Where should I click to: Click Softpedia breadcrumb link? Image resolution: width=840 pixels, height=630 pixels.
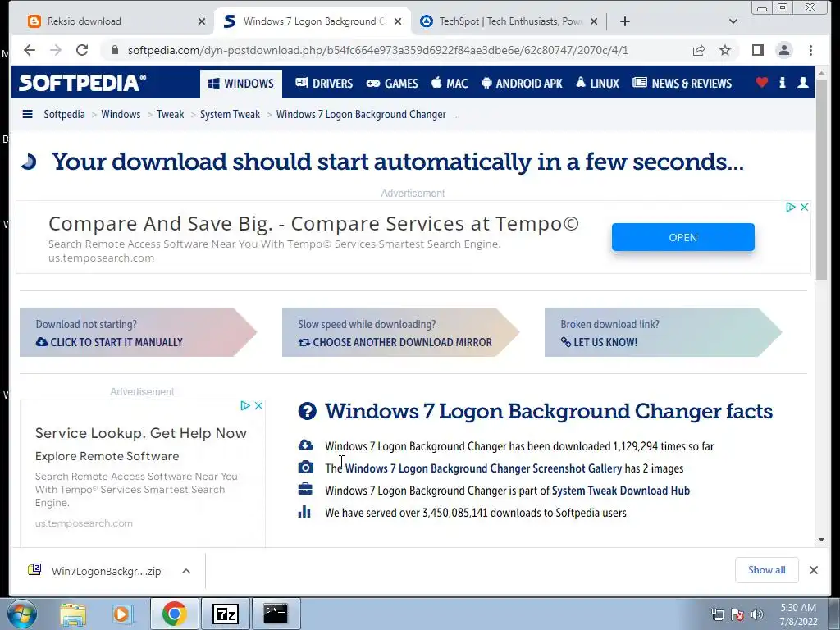click(x=64, y=114)
